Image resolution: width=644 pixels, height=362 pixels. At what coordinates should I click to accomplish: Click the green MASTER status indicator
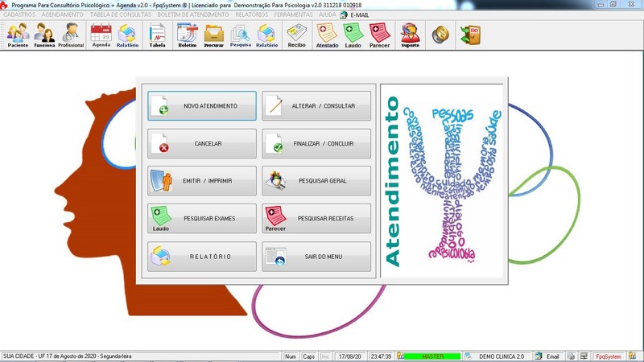(x=432, y=356)
